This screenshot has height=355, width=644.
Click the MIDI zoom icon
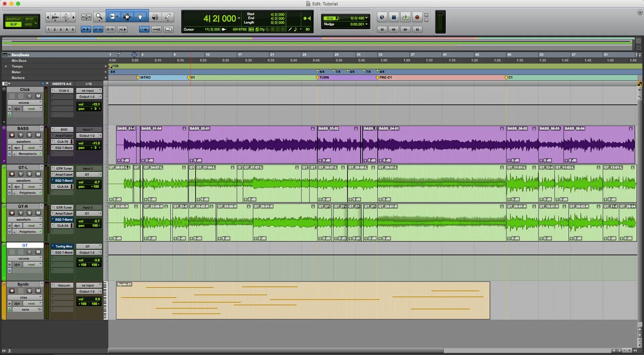66,17
